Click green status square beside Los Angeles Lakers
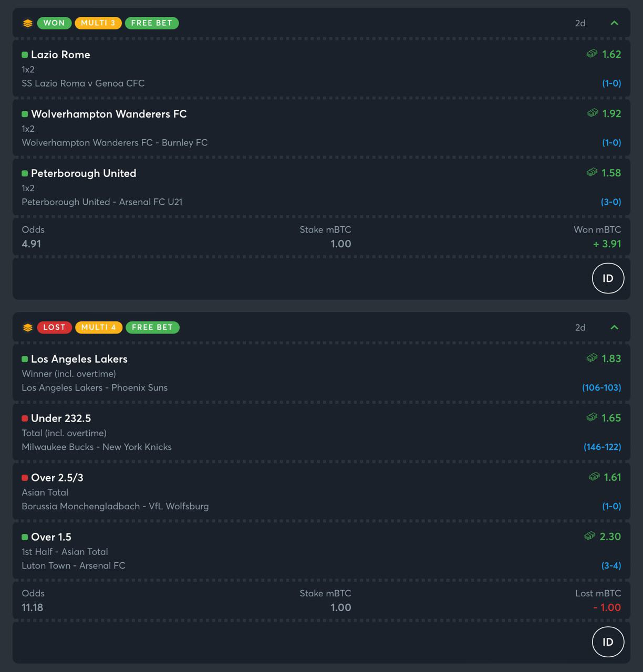The height and width of the screenshot is (672, 643). tap(25, 359)
